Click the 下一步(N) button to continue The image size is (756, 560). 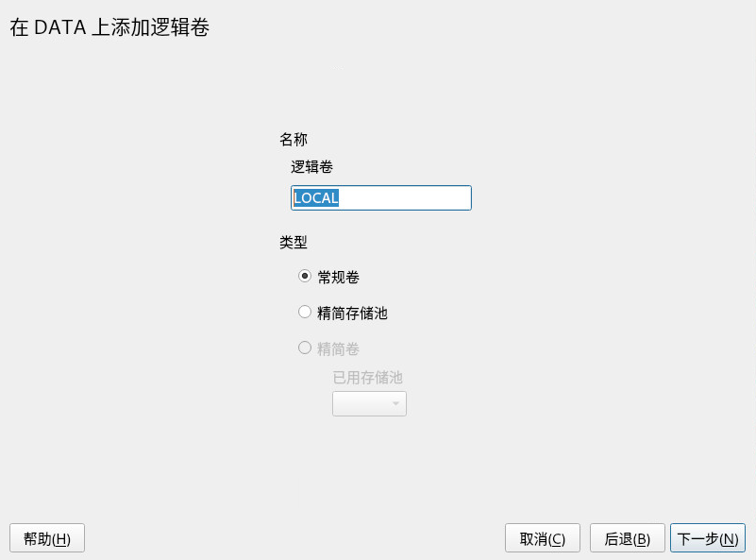(708, 538)
